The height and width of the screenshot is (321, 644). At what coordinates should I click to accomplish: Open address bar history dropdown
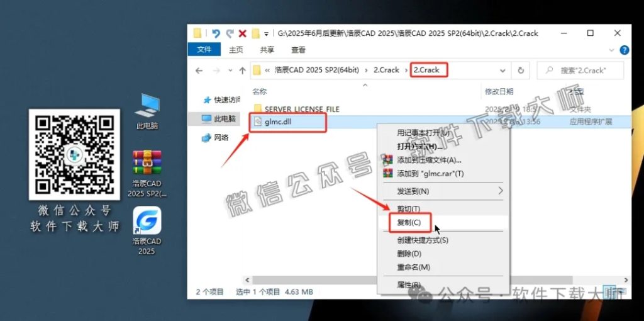tap(502, 70)
